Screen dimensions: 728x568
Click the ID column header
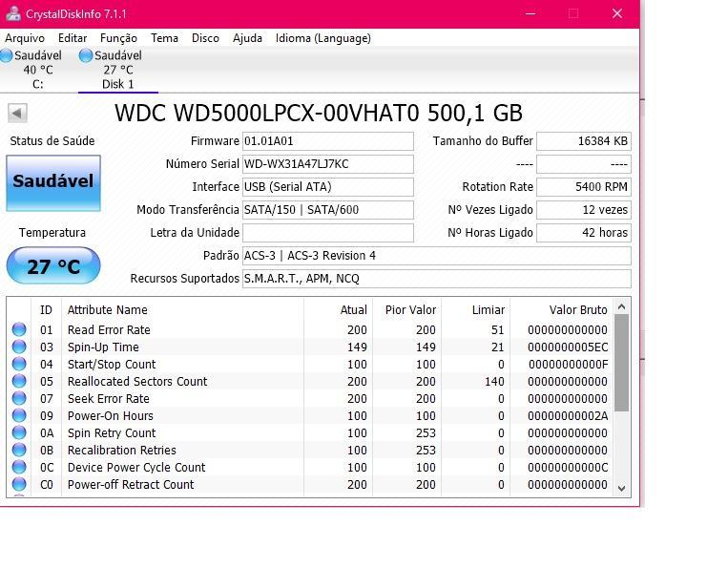point(46,310)
